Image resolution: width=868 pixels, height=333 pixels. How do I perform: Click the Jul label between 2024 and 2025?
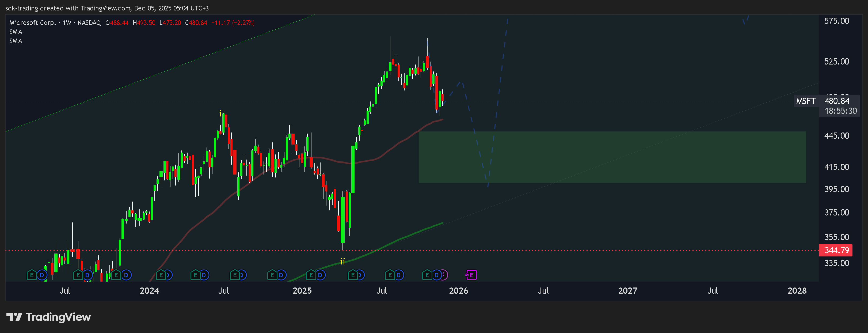(223, 290)
